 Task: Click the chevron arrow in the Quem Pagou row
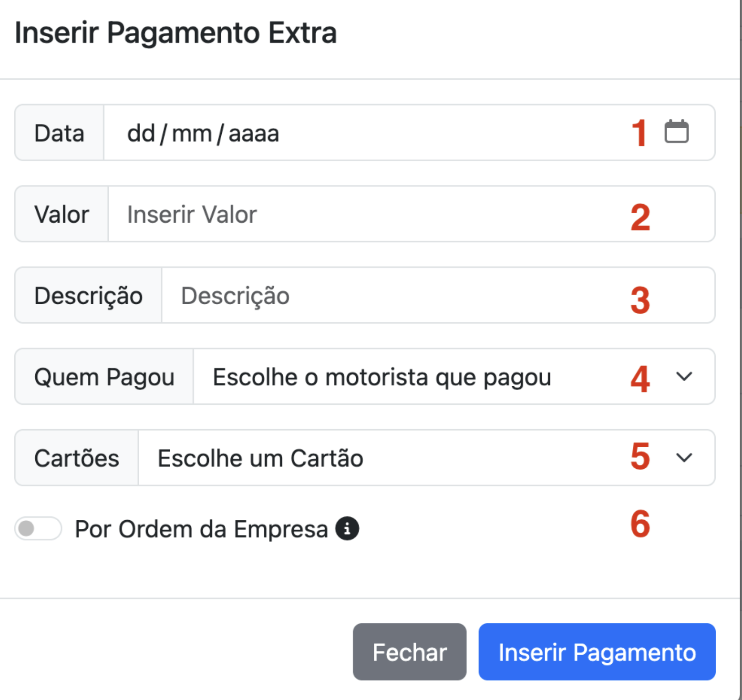click(x=684, y=377)
